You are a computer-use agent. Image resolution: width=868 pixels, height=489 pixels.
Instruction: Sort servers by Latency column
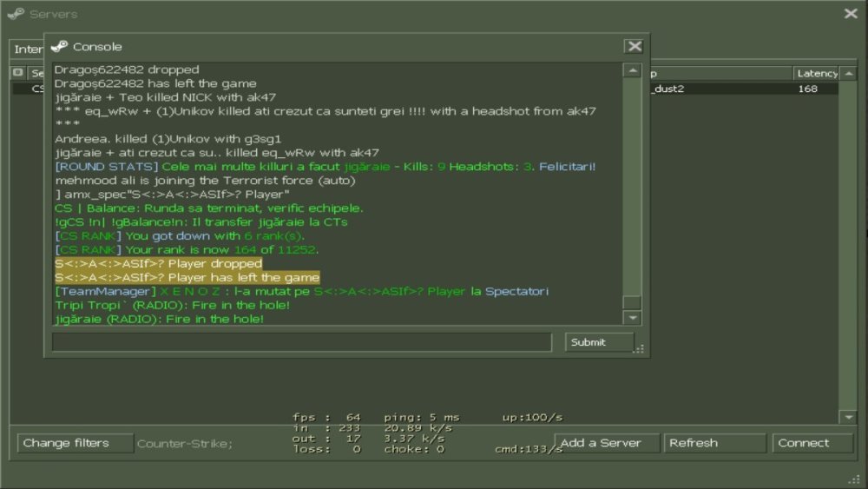[817, 73]
